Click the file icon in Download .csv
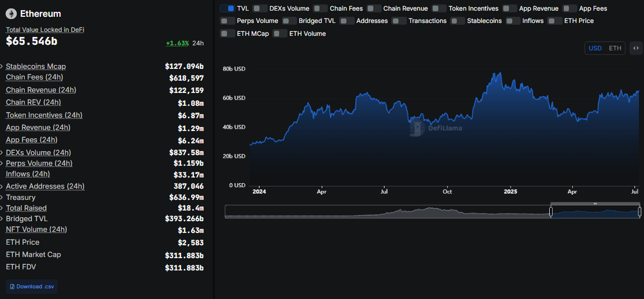 point(12,287)
